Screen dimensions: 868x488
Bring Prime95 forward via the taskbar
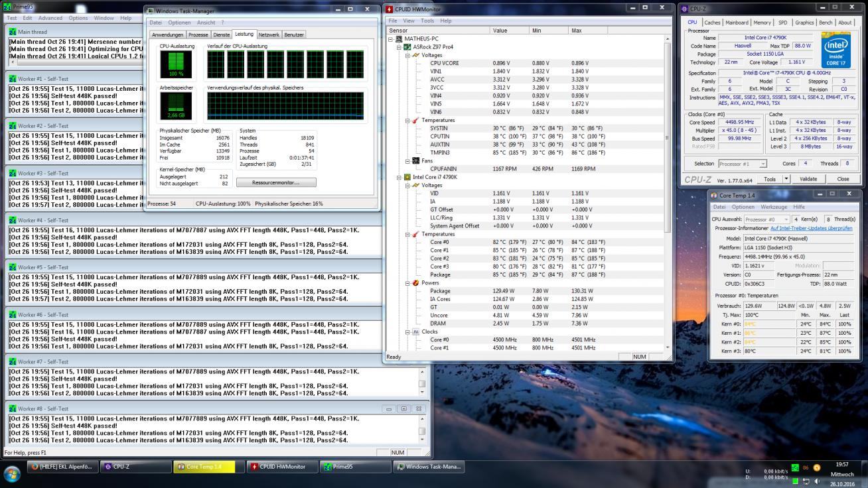[355, 467]
